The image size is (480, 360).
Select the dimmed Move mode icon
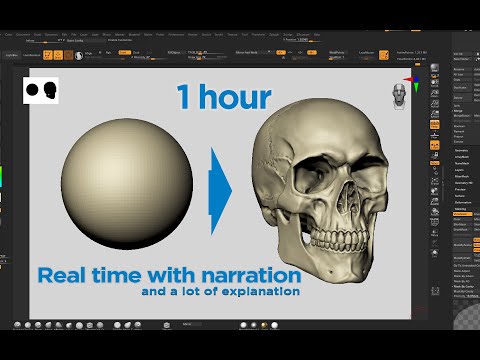coord(69,55)
